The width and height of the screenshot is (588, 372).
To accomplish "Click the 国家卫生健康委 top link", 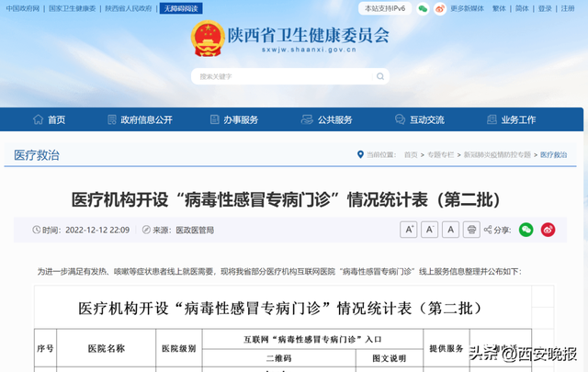I will [73, 8].
